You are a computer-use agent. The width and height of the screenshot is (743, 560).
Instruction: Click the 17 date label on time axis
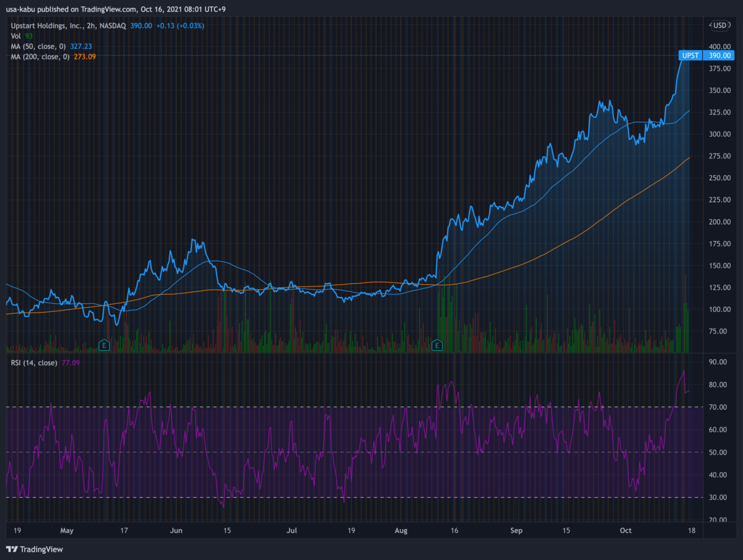(x=124, y=530)
